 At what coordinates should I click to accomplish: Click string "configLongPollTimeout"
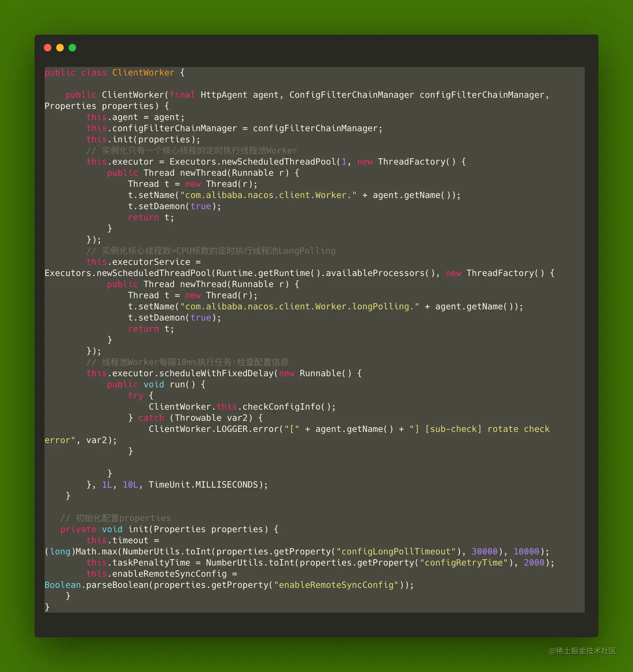click(x=396, y=552)
